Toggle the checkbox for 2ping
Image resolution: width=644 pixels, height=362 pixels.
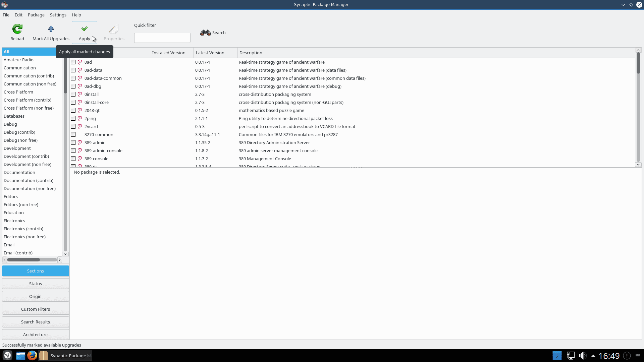(x=73, y=118)
